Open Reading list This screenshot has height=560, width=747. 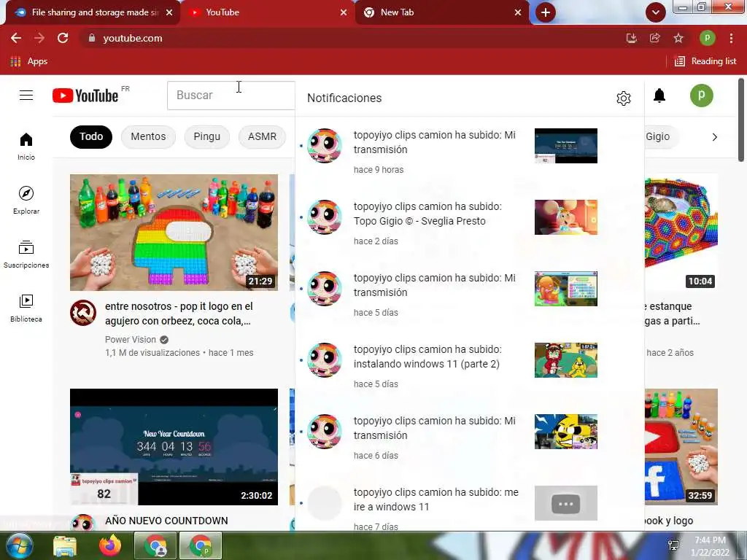705,61
